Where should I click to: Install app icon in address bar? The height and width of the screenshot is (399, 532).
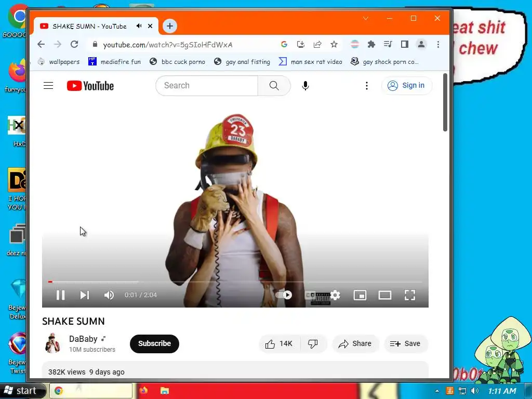pyautogui.click(x=301, y=45)
